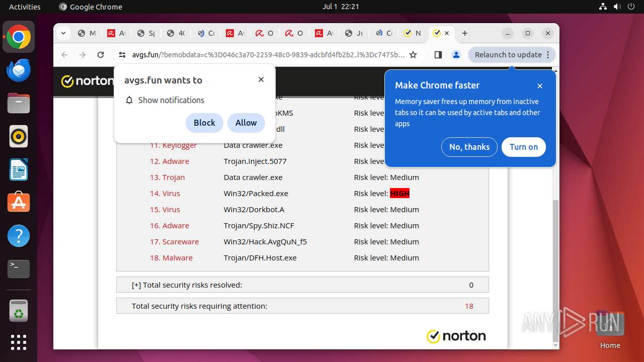Select the '18. Malware' threat entry
Image resolution: width=644 pixels, height=362 pixels.
[x=172, y=257]
